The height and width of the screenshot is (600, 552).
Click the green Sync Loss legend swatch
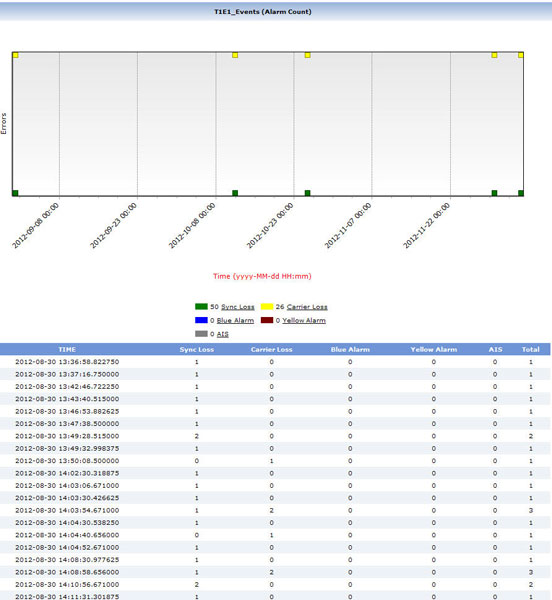201,307
